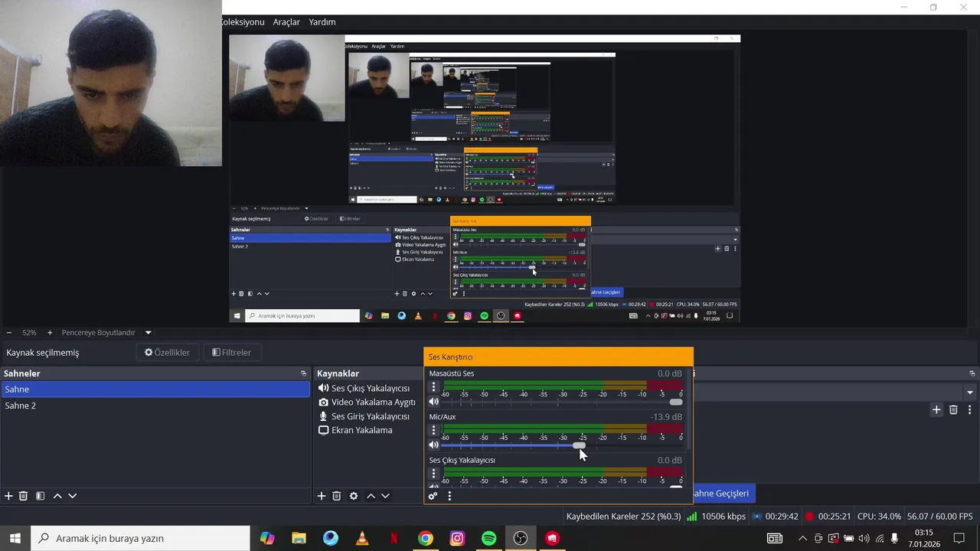The image size is (980, 551).
Task: Click Ses Karıştırıcı orange title bar
Action: [558, 357]
